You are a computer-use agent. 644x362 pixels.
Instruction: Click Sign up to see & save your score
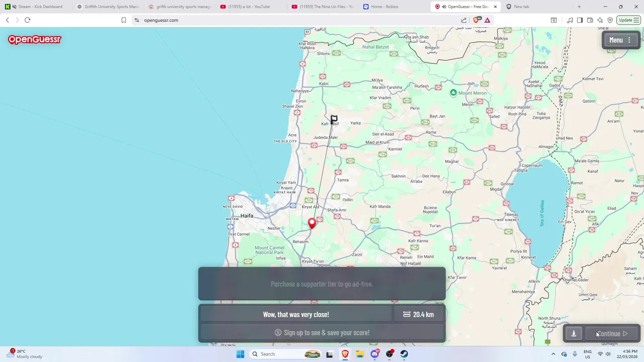(x=322, y=332)
